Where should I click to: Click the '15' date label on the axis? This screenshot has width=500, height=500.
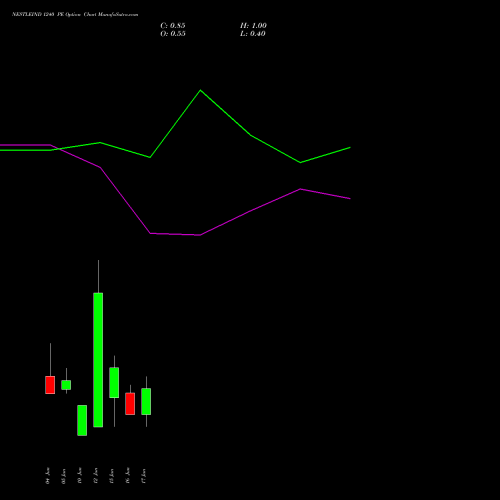pyautogui.click(x=112, y=476)
